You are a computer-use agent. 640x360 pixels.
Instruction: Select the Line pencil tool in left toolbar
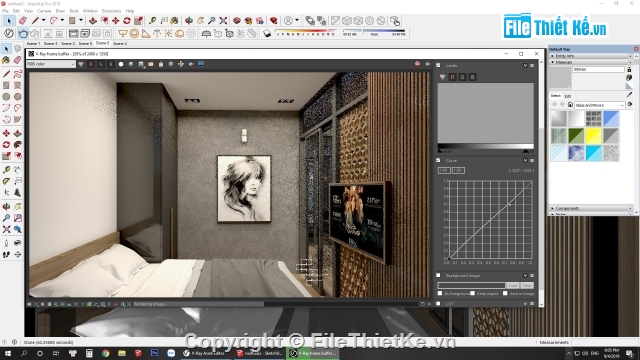6,74
